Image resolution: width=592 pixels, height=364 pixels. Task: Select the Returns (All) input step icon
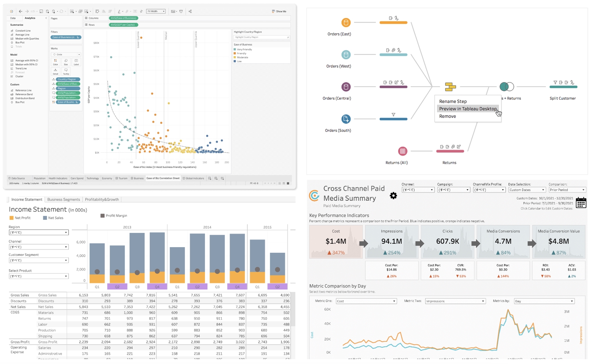click(403, 151)
